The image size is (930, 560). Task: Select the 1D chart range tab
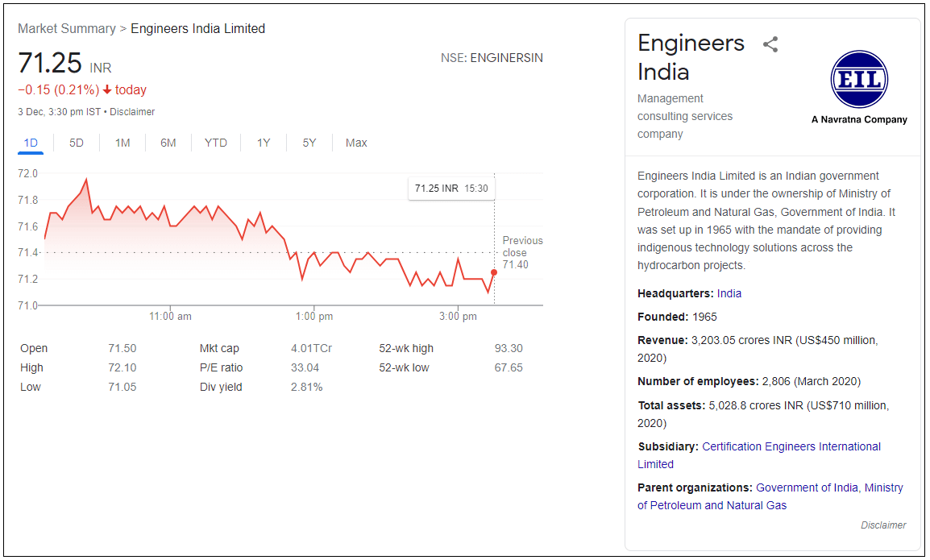31,143
